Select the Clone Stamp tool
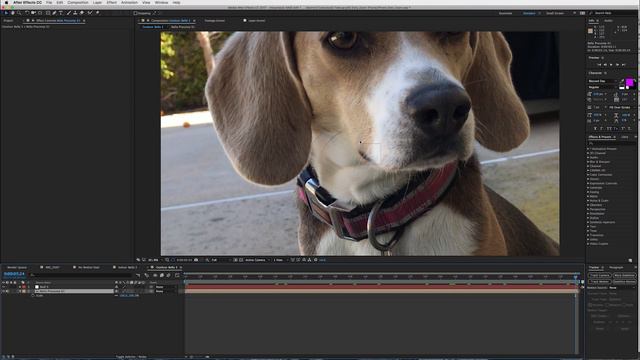640x360 pixels. [75, 13]
